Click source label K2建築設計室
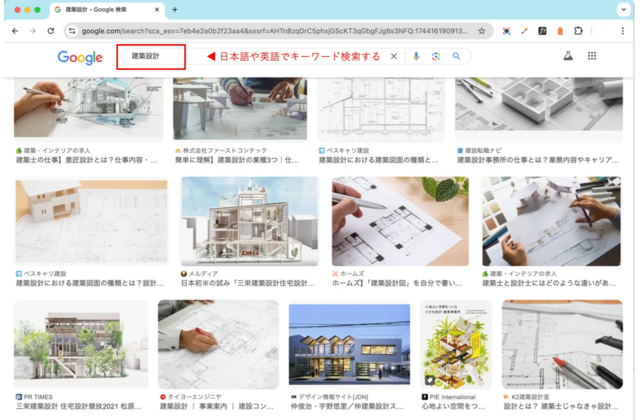640x420 pixels. pos(530,397)
